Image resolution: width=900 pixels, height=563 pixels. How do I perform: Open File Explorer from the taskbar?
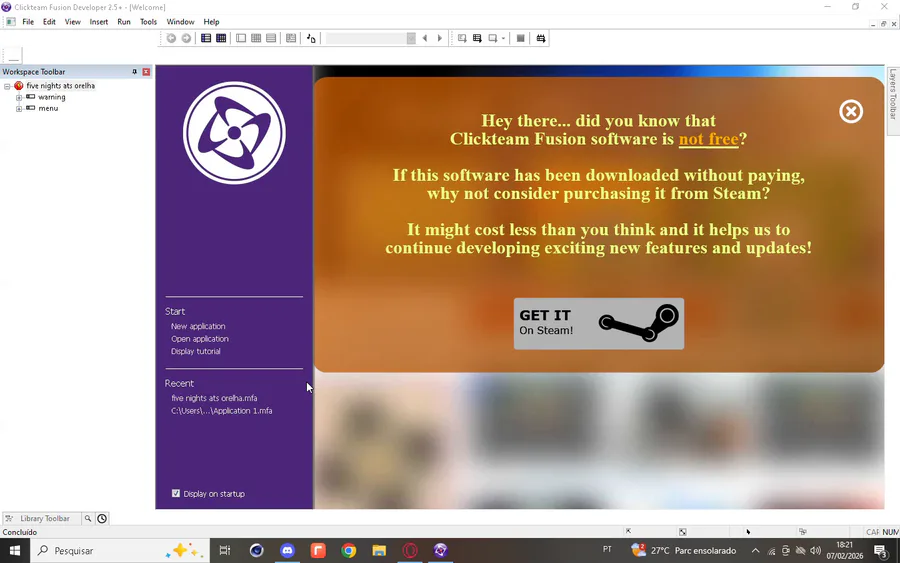tap(379, 551)
